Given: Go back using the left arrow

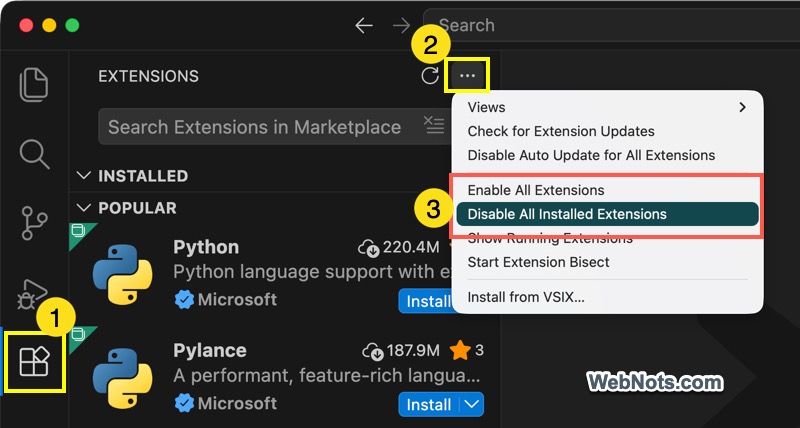Looking at the screenshot, I should click(364, 25).
